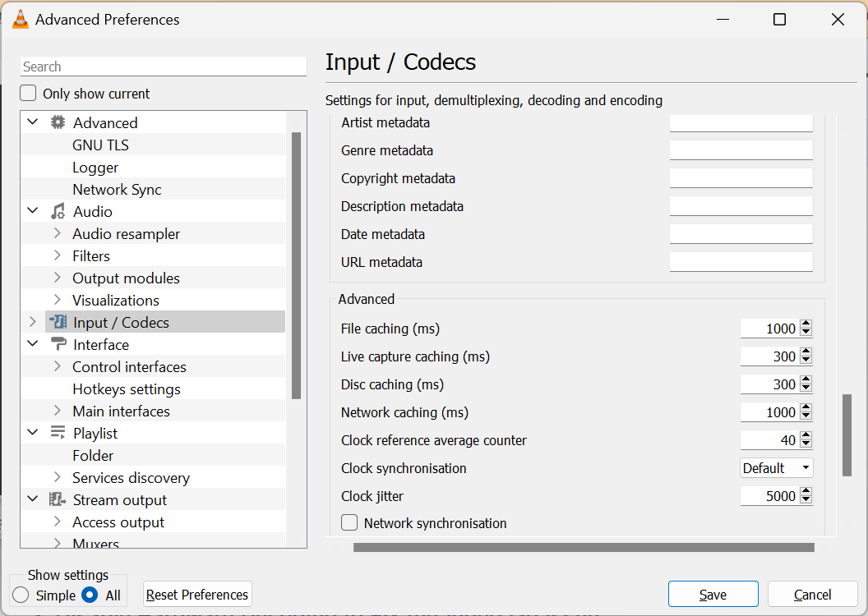This screenshot has width=868, height=616.
Task: Click the Advanced gear chip icon
Action: (x=58, y=122)
